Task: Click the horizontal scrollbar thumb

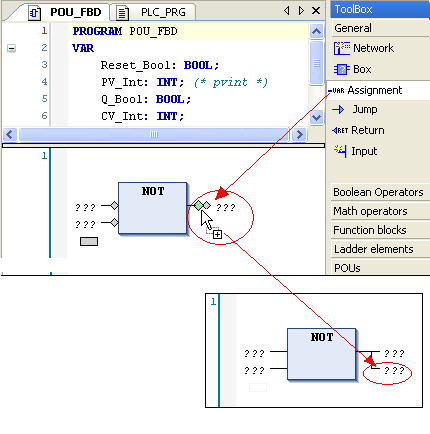Action: point(154,135)
